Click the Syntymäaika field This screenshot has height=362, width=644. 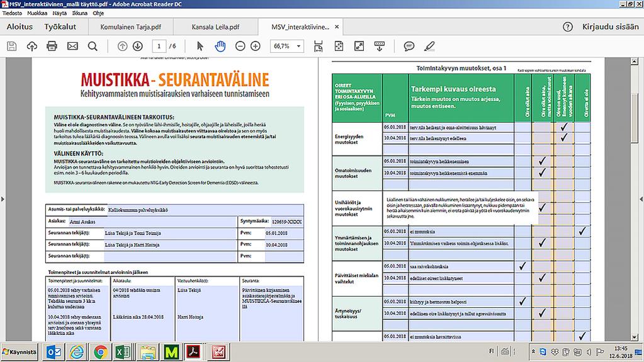tap(286, 222)
